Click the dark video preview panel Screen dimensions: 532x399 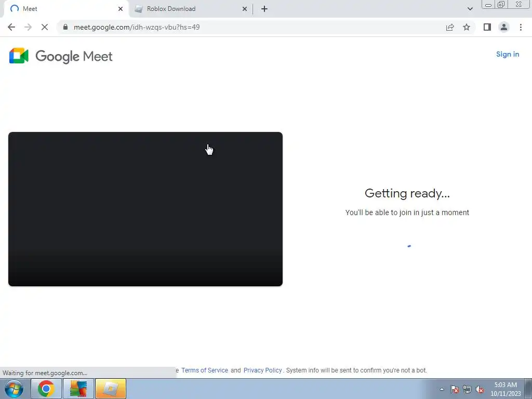point(145,209)
